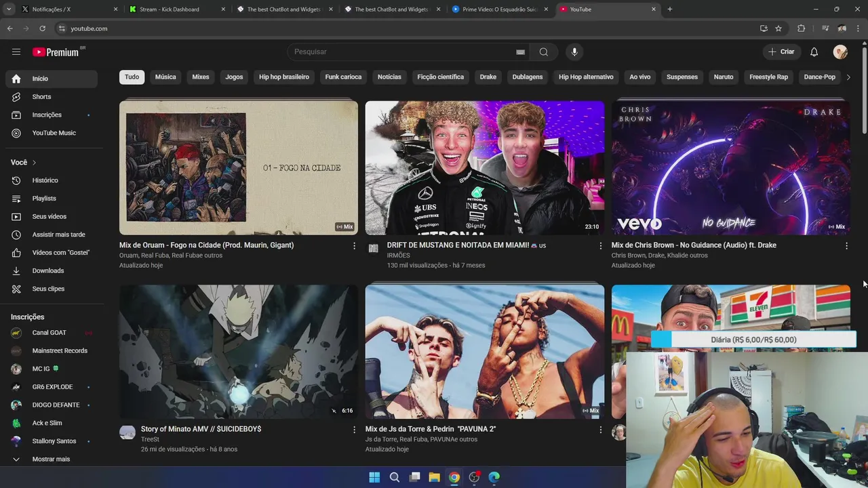Open File Explorer from taskbar
Image resolution: width=868 pixels, height=488 pixels.
pyautogui.click(x=435, y=477)
